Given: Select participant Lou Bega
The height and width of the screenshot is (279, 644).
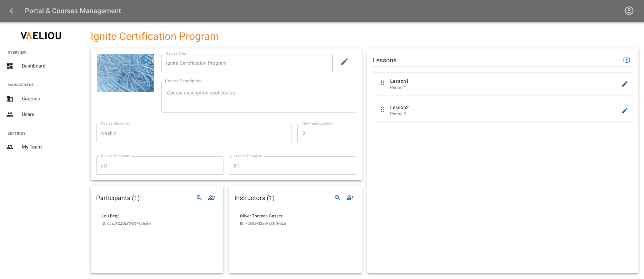Looking at the screenshot, I should [x=111, y=216].
